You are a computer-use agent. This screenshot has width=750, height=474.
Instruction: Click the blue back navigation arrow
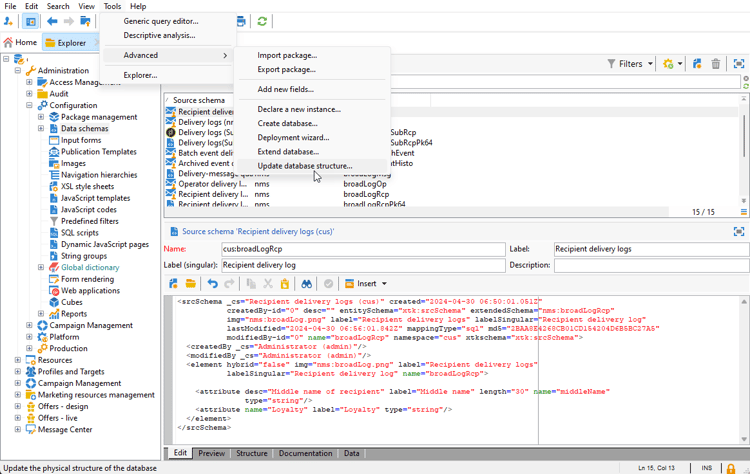click(x=52, y=21)
